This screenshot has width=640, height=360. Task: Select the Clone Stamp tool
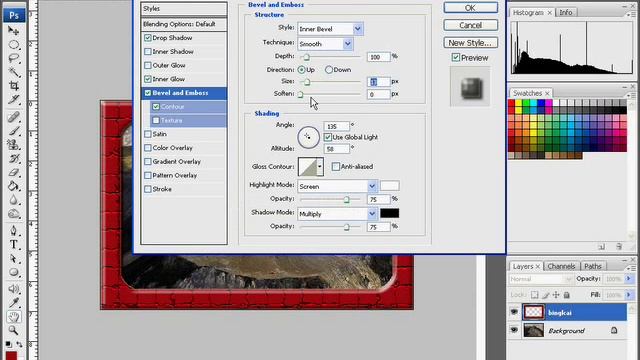[x=13, y=145]
